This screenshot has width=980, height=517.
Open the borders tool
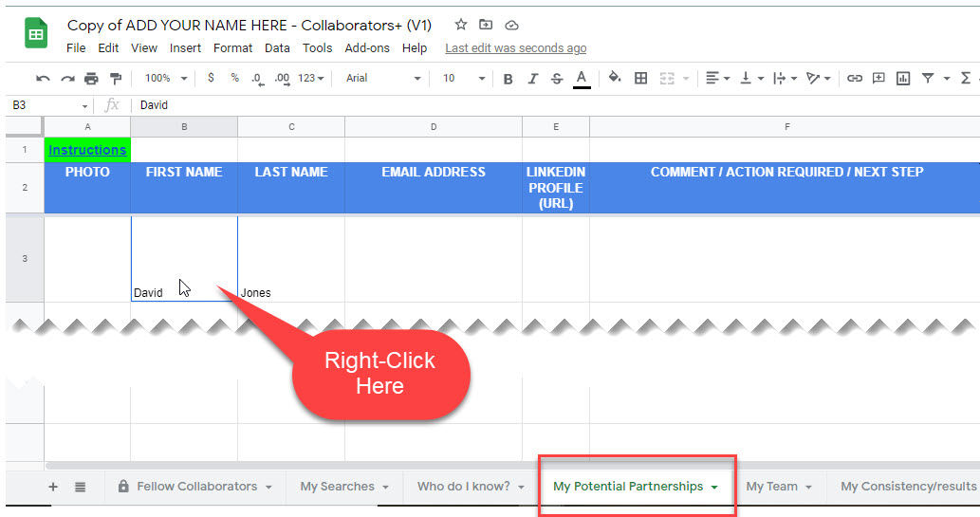tap(640, 78)
